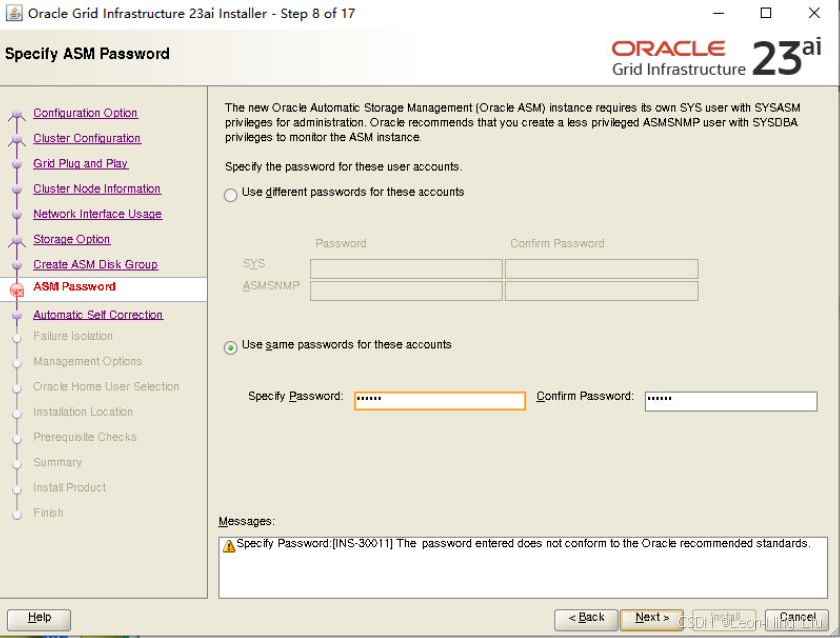Viewport: 840px width, 638px height.
Task: Focus the Specify Password field
Action: 439,400
